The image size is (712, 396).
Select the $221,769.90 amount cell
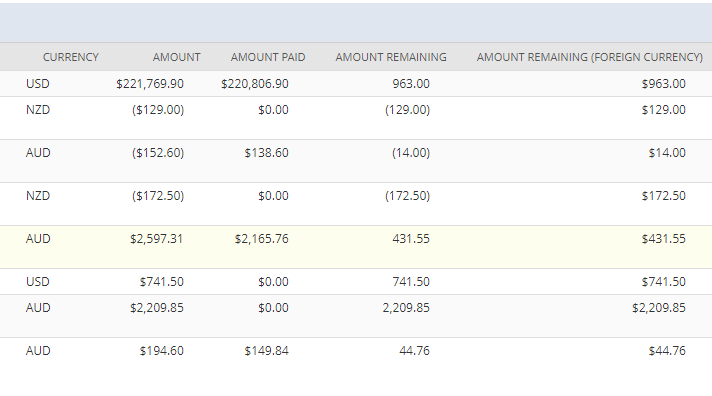pos(150,84)
